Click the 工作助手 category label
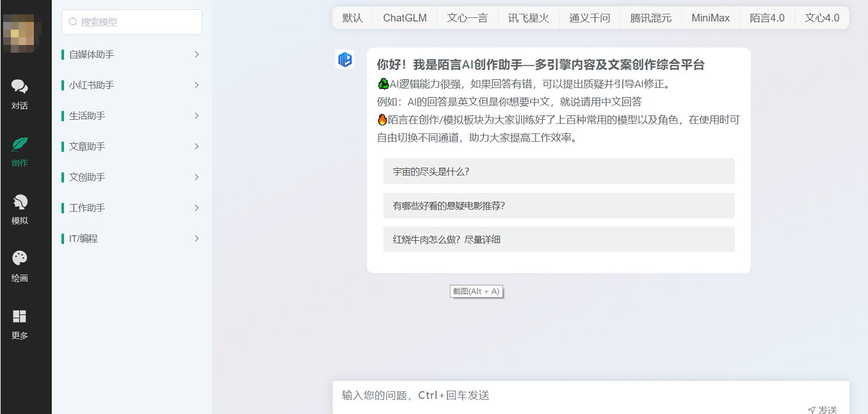The width and height of the screenshot is (868, 414). (87, 208)
